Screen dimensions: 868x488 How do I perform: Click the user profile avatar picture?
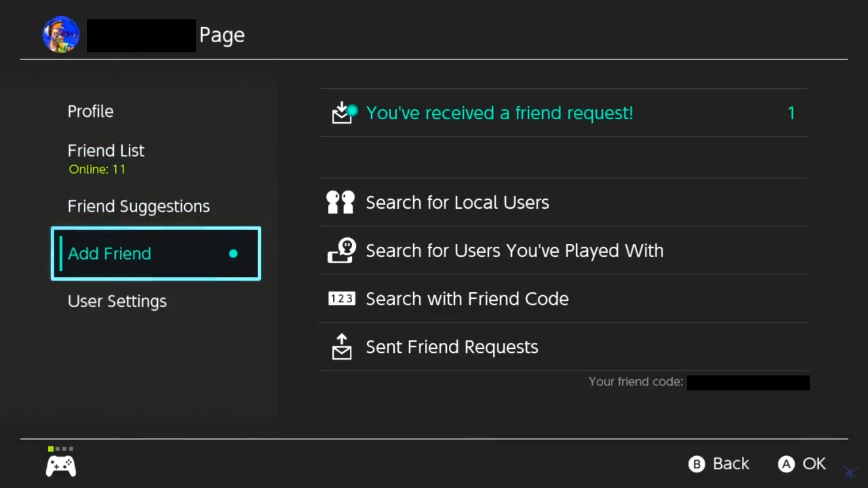pos(61,34)
